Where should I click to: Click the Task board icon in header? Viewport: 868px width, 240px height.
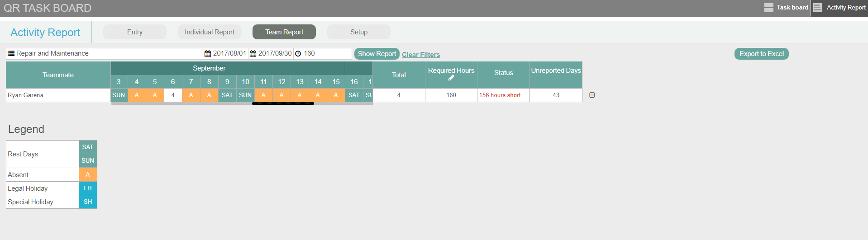(769, 8)
